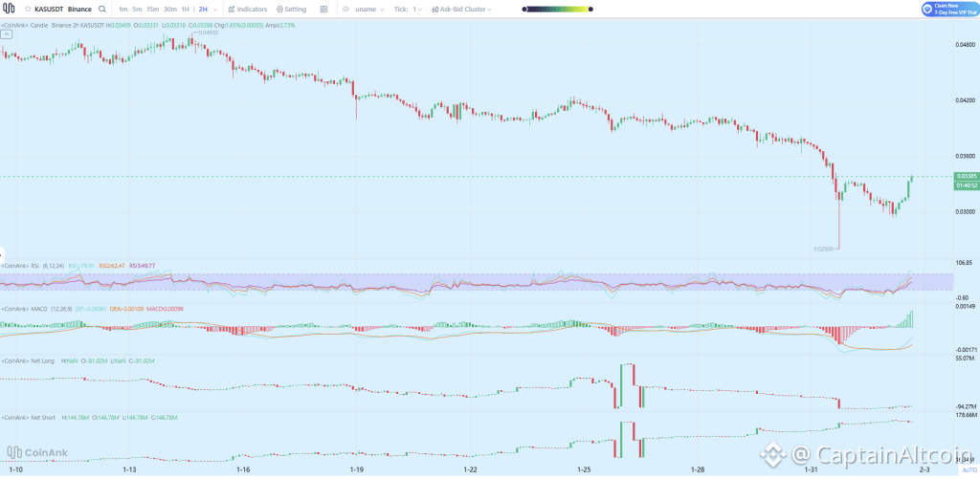Favorite KASUSDT with the star icon
Image resolution: width=980 pixels, height=479 pixels.
(27, 9)
